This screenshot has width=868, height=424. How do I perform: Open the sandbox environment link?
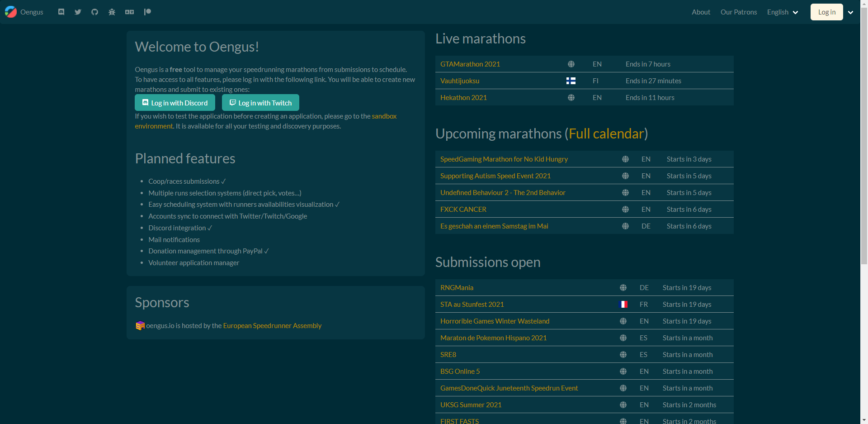(265, 121)
